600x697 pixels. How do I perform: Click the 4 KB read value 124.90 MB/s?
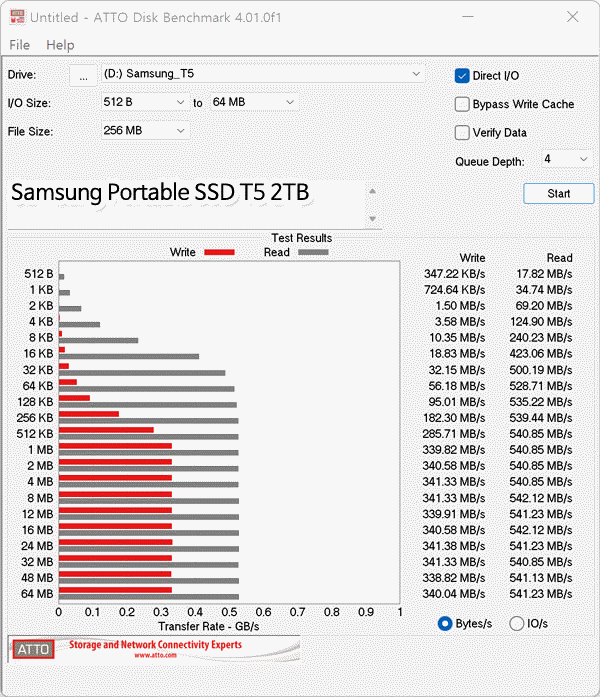point(541,322)
